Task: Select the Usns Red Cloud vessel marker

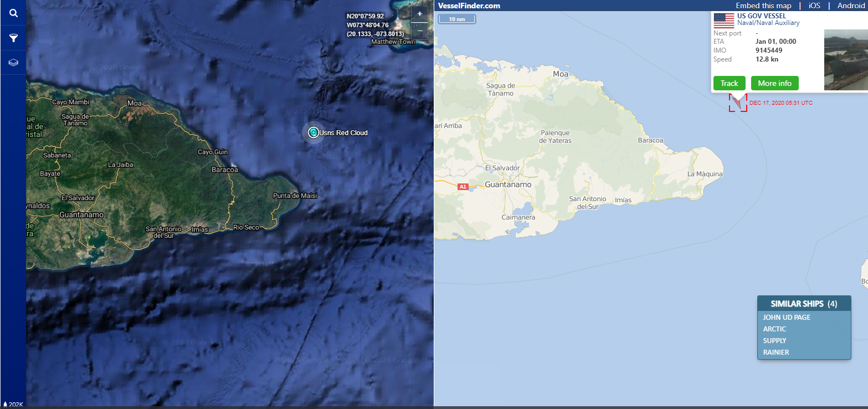Action: click(314, 132)
